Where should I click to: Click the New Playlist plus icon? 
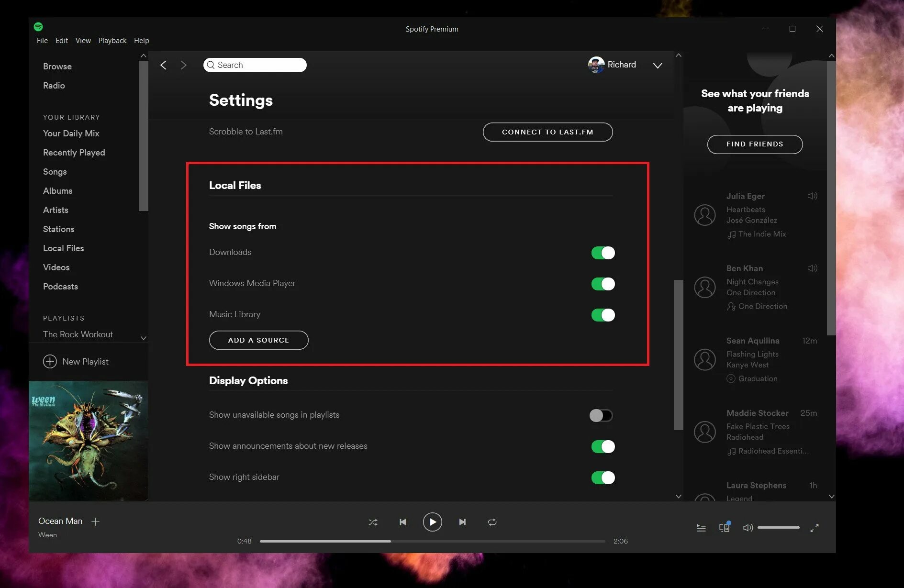click(50, 362)
